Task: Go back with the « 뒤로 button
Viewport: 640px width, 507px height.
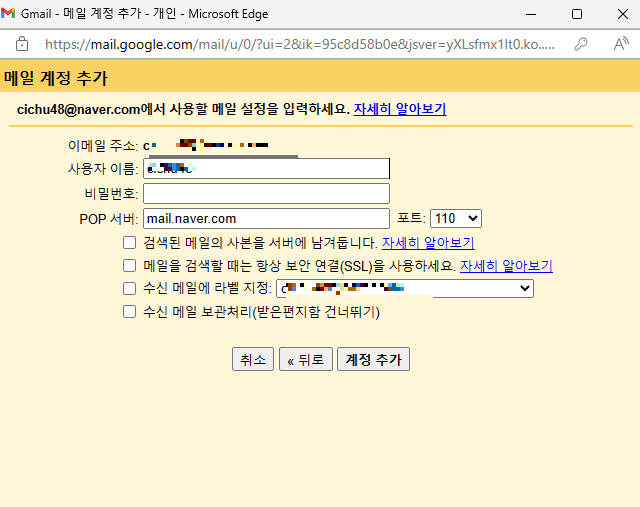Action: coord(306,359)
